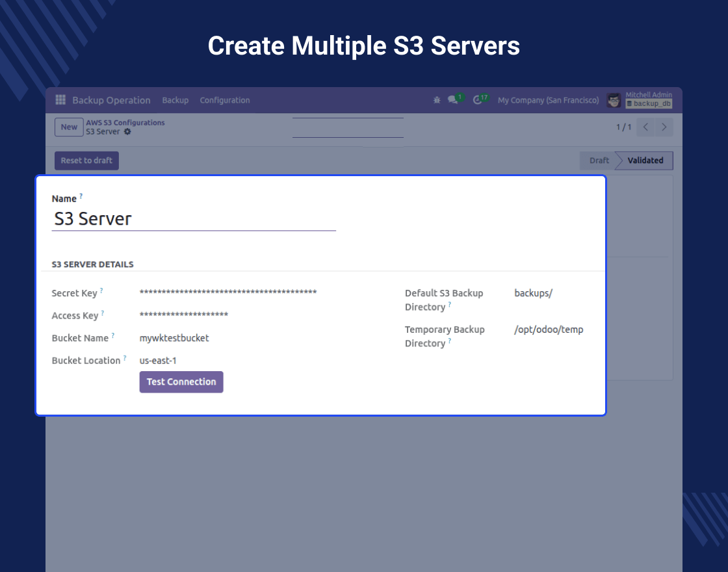Click Backup Operation app title
Image resolution: width=728 pixels, height=572 pixels.
tap(111, 100)
